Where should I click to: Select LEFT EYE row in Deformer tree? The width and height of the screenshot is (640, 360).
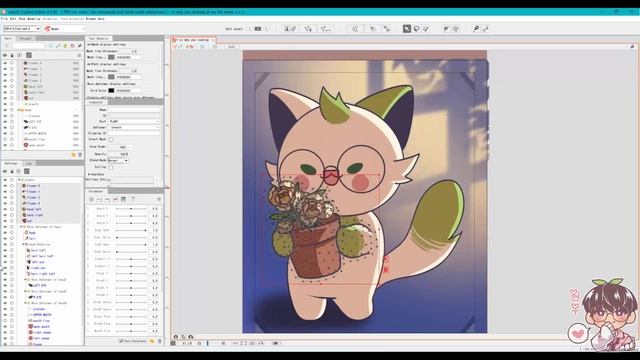click(x=40, y=286)
